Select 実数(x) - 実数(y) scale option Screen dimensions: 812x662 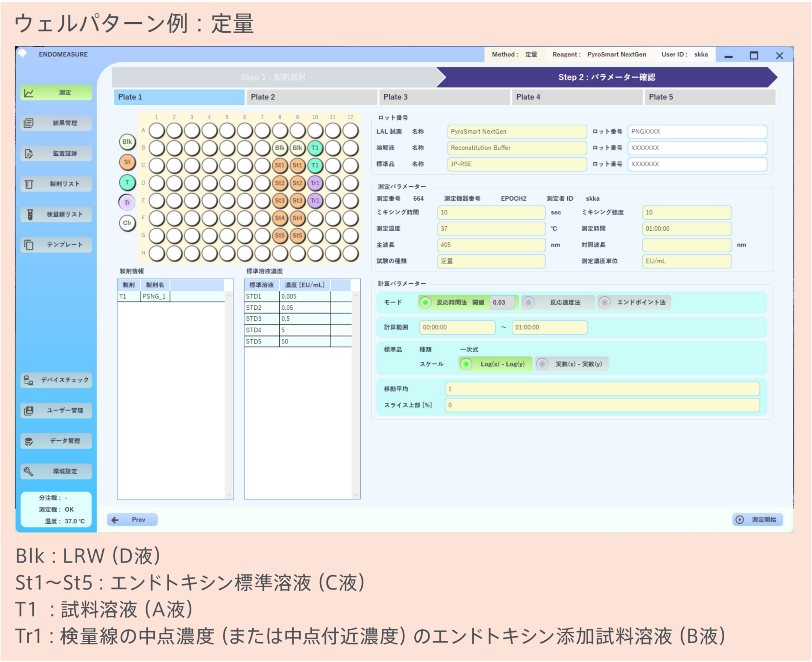tap(542, 364)
